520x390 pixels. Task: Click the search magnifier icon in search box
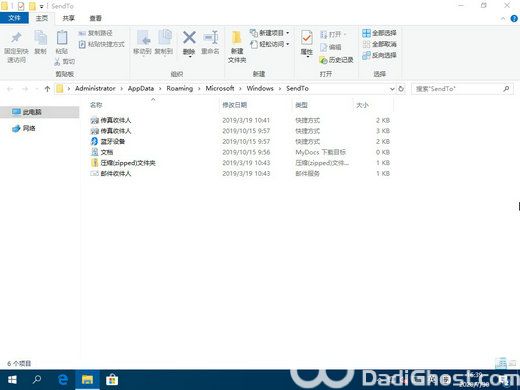tap(506, 89)
